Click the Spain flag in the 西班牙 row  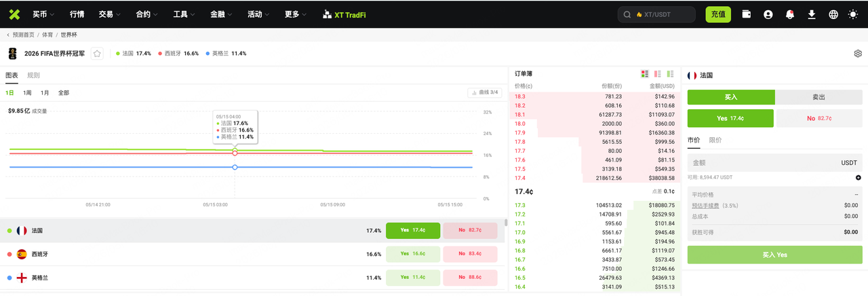(22, 254)
